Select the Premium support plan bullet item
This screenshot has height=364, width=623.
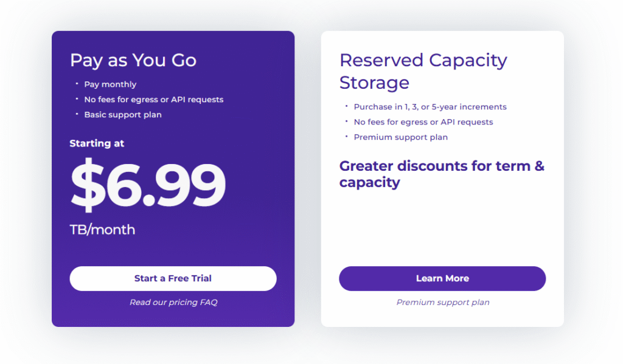[400, 137]
